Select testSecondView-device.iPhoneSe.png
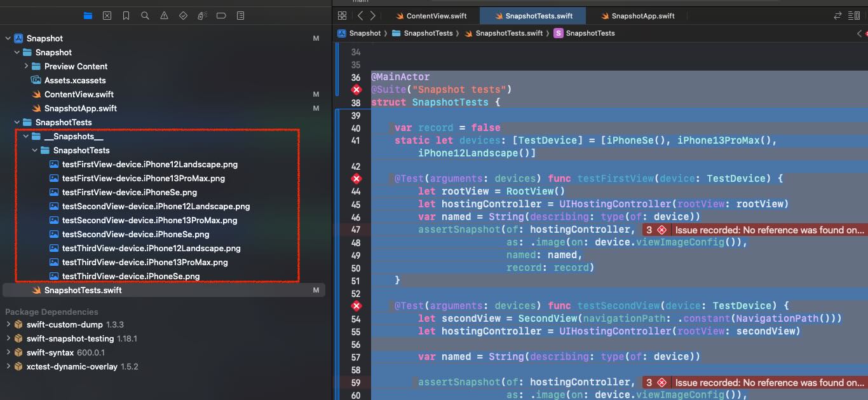 point(130,234)
